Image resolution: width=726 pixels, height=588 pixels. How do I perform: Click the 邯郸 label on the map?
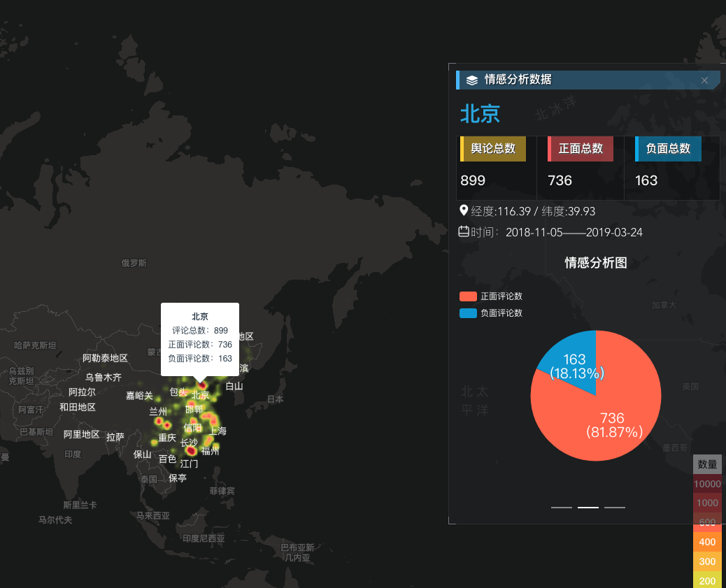click(x=194, y=409)
